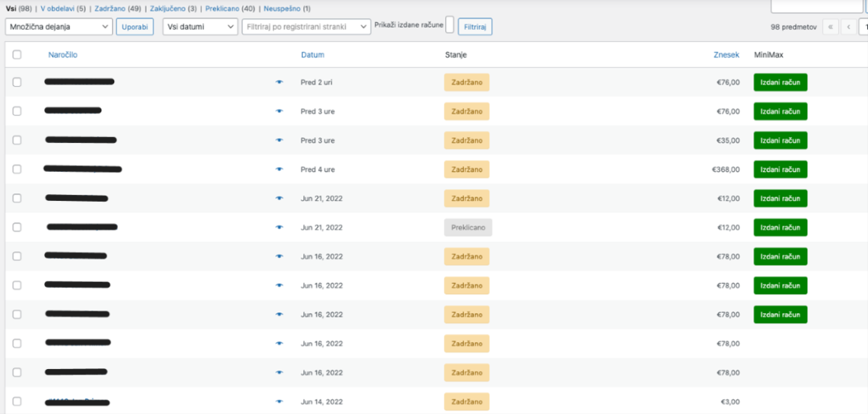868x414 pixels.
Task: Switch to the Zadržano (49) status filter
Action: coord(110,8)
